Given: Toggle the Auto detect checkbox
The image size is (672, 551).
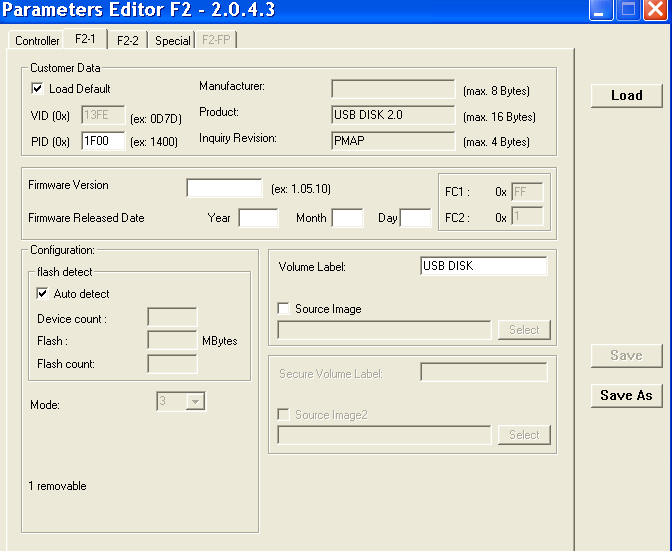Looking at the screenshot, I should tap(43, 294).
